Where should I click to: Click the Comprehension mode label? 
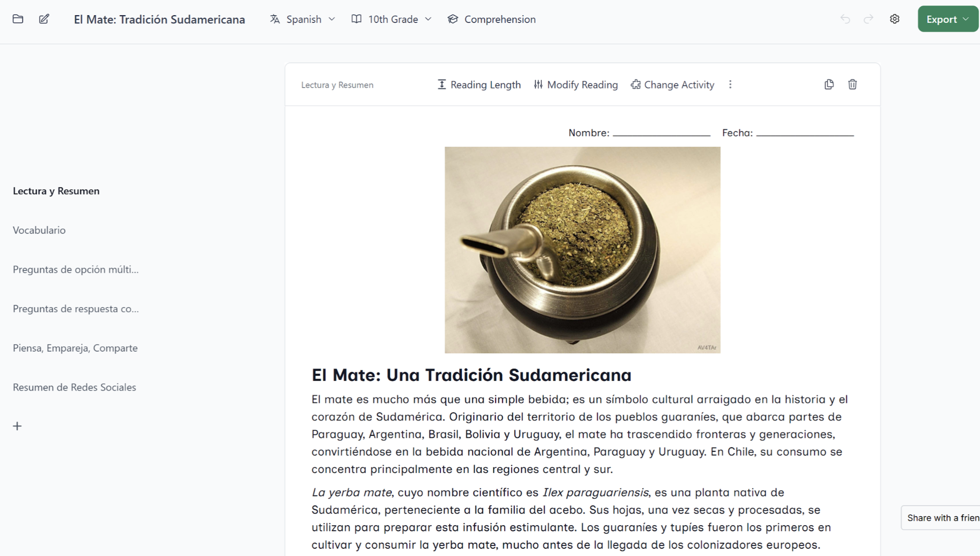pyautogui.click(x=492, y=19)
